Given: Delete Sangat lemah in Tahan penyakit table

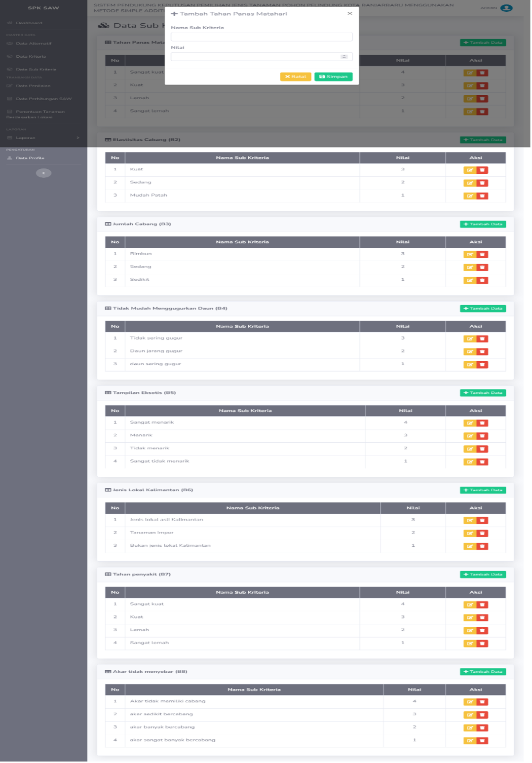Looking at the screenshot, I should [x=483, y=644].
